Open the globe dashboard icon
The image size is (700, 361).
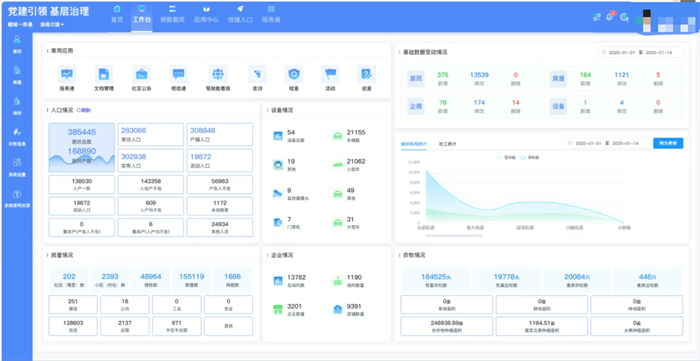tap(218, 74)
